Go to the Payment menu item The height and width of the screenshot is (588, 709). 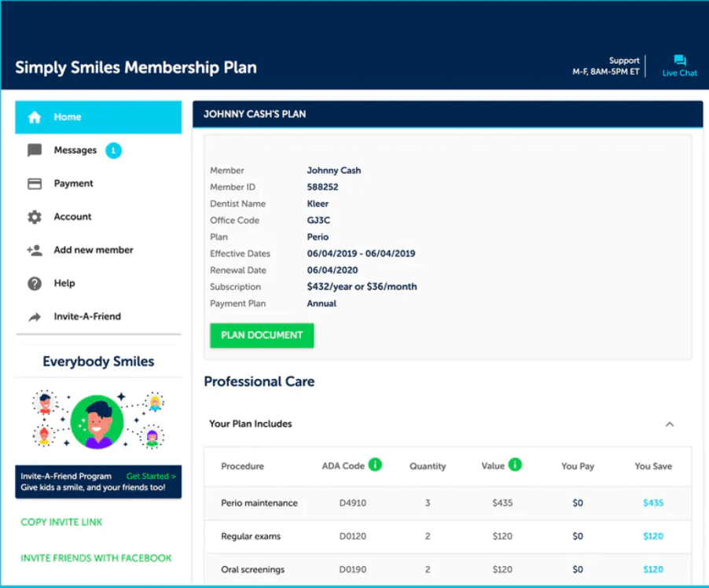coord(74,183)
